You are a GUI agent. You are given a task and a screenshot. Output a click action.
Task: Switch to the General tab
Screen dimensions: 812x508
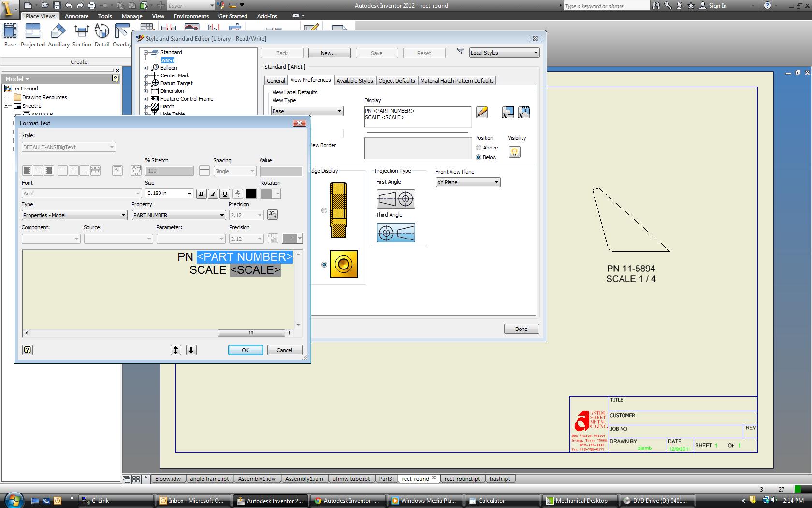[276, 81]
